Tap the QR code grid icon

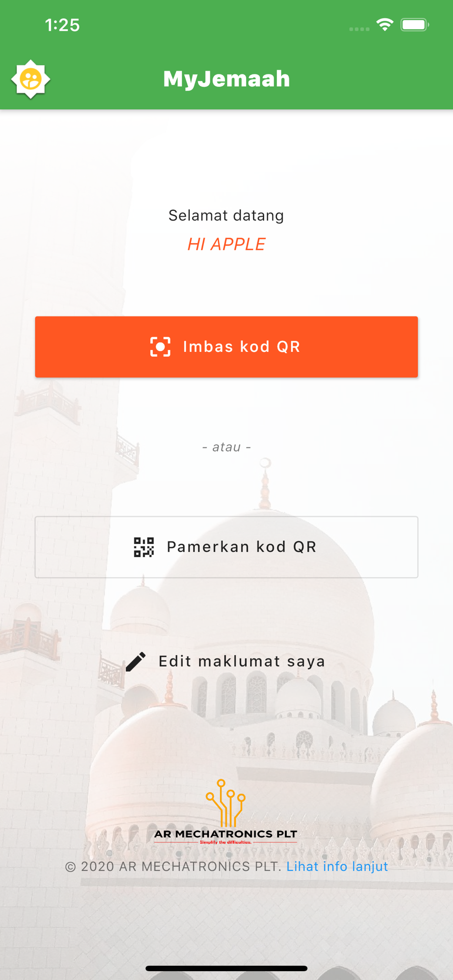(144, 547)
